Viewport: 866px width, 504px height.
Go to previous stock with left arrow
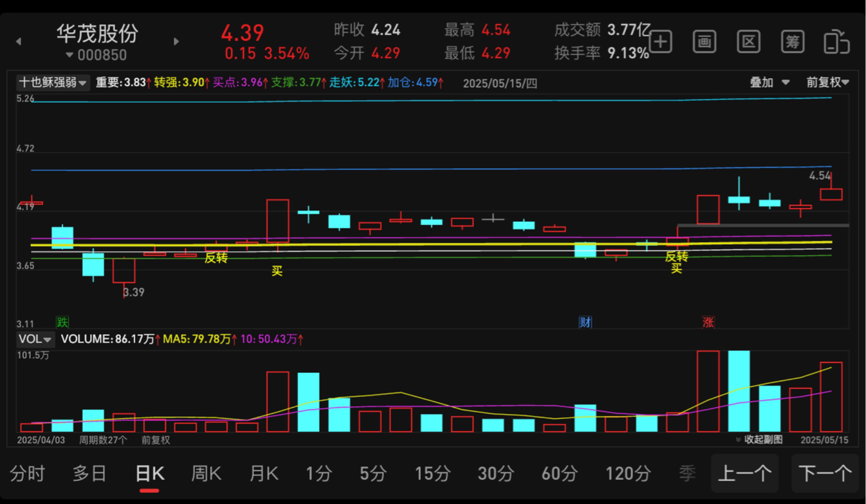pyautogui.click(x=18, y=42)
